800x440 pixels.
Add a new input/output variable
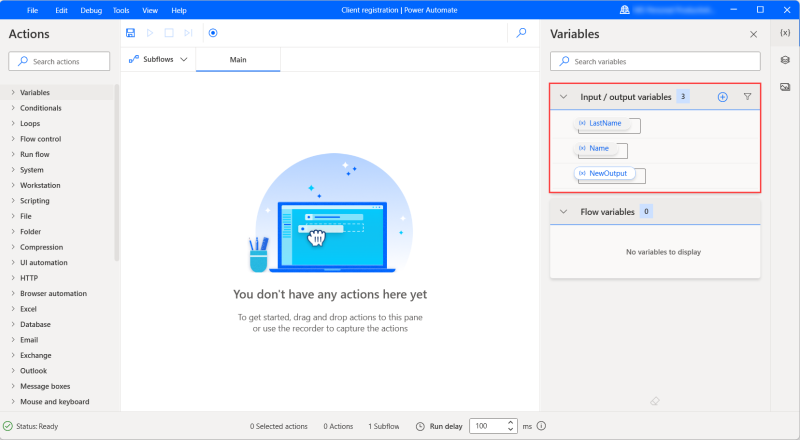[x=722, y=97]
